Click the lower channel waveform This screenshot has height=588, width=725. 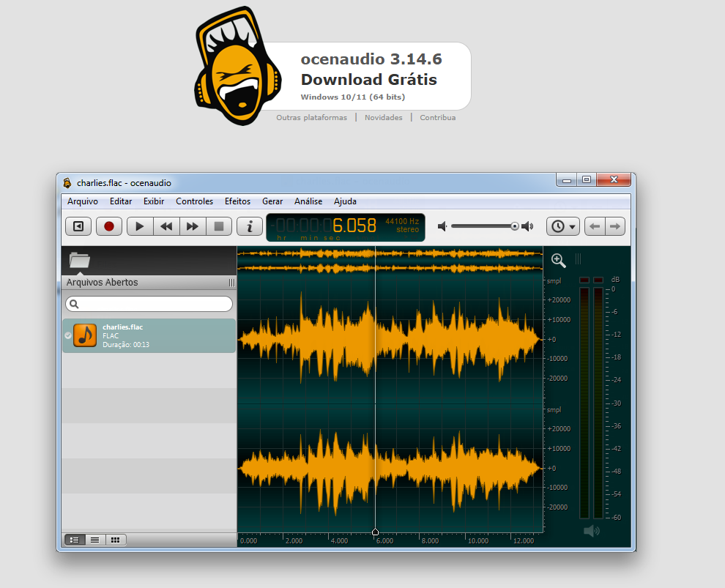390,468
